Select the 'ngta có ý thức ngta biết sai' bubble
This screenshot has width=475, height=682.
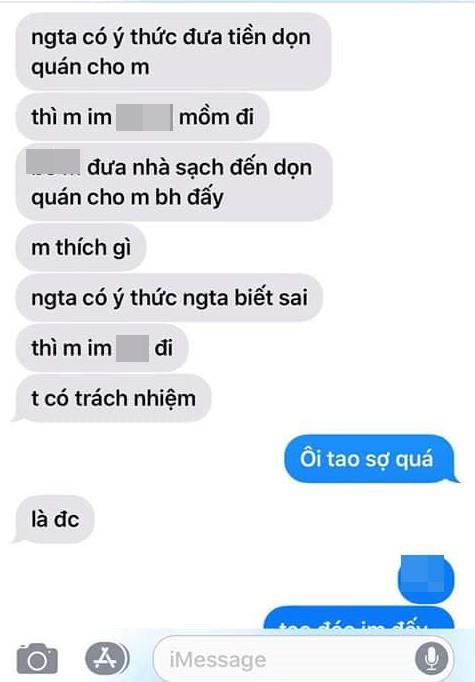(x=169, y=298)
